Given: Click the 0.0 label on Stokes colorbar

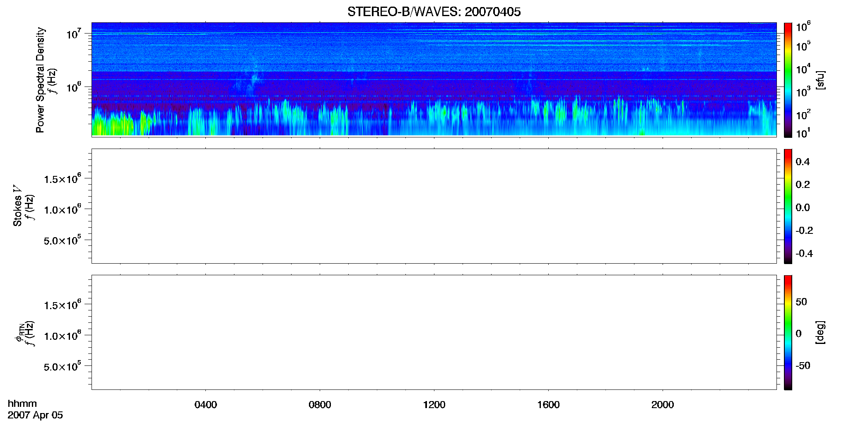Looking at the screenshot, I should pos(803,208).
